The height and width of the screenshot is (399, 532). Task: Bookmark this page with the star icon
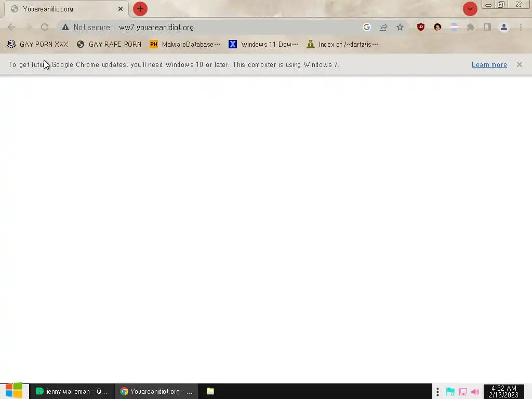tap(400, 27)
